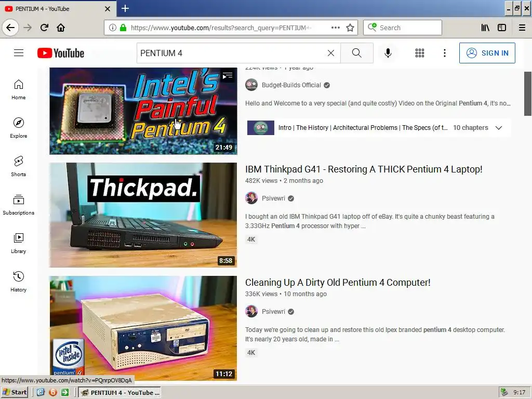This screenshot has width=532, height=399.
Task: Launch the green arrow quick launch icon
Action: tap(65, 393)
